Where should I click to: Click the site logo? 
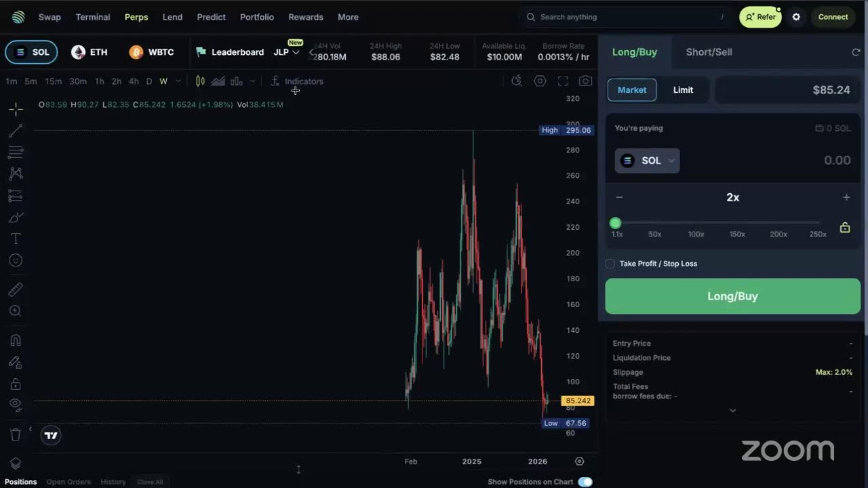pos(18,17)
